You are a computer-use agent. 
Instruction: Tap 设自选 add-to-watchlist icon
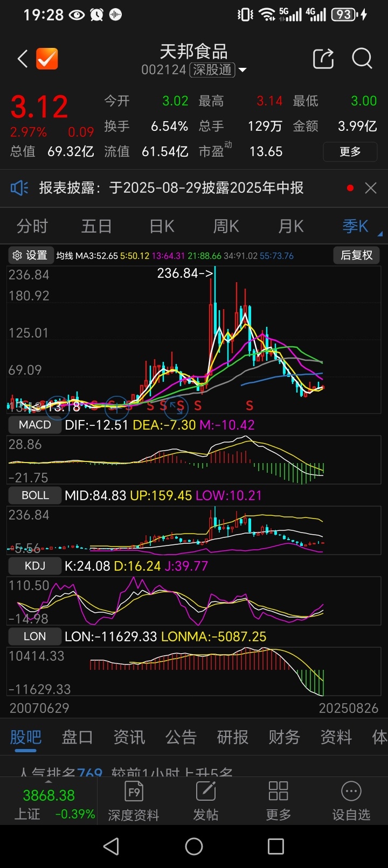[x=351, y=802]
